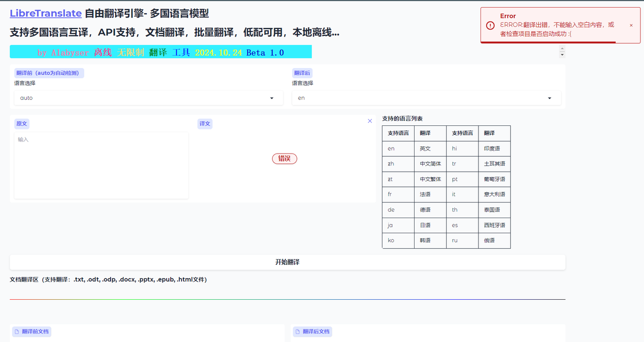
Task: Click the 印度语 cell in the table
Action: pyautogui.click(x=494, y=149)
